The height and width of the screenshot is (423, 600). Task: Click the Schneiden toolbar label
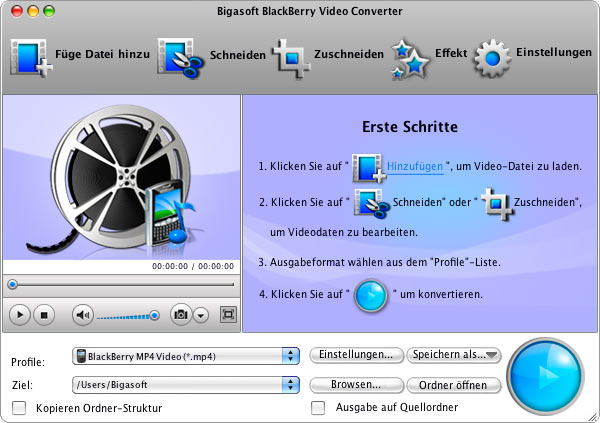coord(238,55)
